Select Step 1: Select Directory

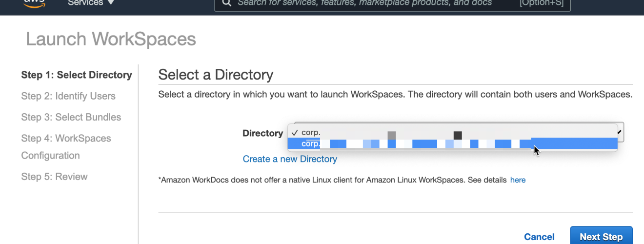click(x=77, y=75)
